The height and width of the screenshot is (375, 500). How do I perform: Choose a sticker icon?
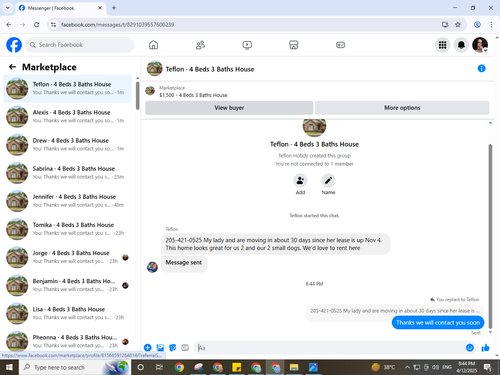click(173, 348)
